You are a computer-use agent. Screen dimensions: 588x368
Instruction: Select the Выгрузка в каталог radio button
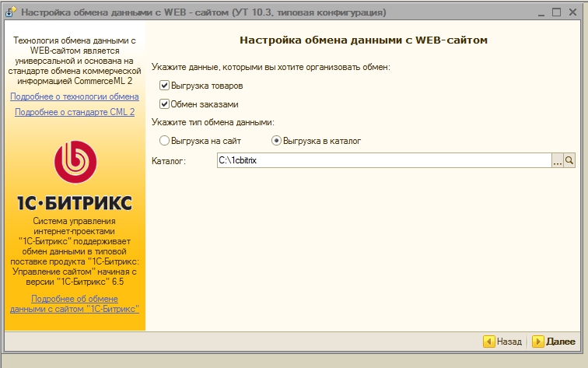click(x=276, y=141)
